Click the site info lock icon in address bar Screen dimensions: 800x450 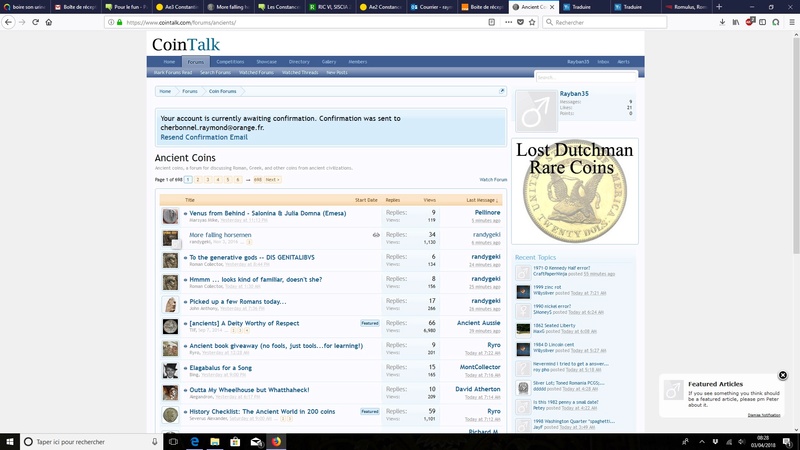[x=119, y=22]
